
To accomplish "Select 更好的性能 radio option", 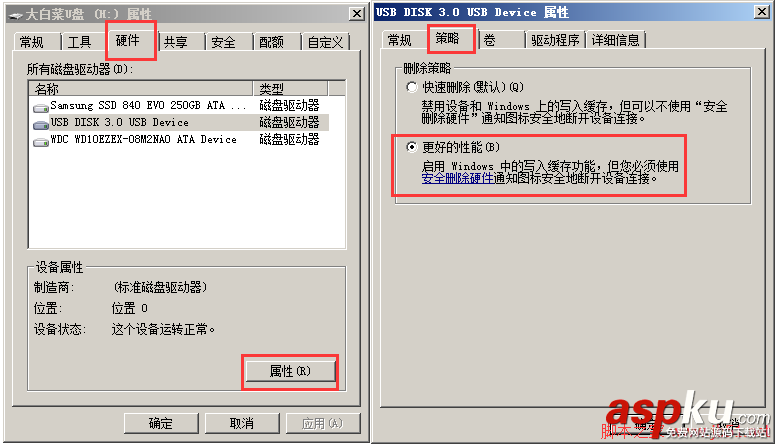I will 411,147.
